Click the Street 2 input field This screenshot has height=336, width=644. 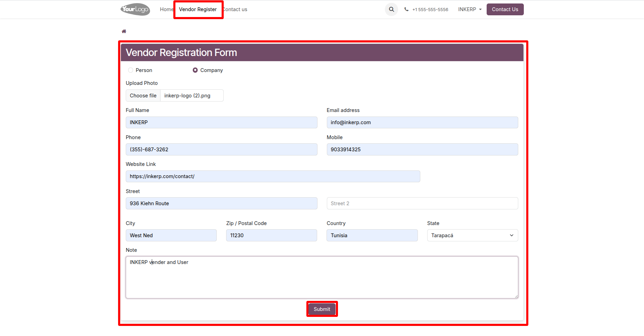[x=422, y=203]
